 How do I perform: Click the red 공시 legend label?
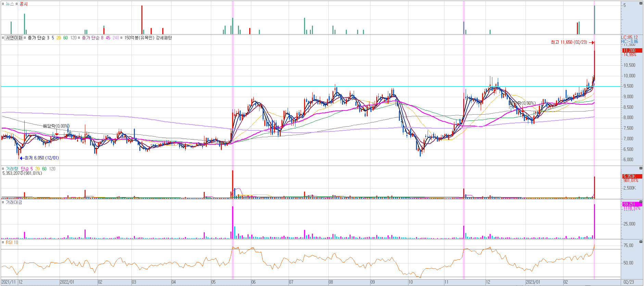[x=24, y=4]
